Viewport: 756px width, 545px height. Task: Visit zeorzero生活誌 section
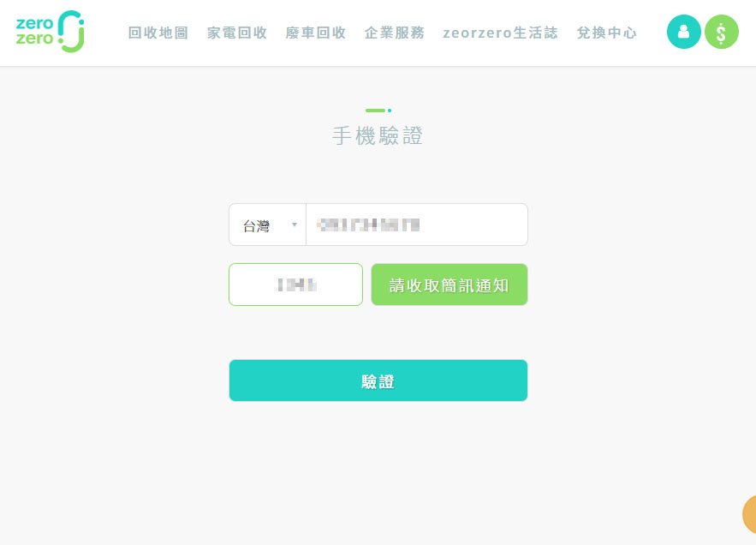pos(501,33)
